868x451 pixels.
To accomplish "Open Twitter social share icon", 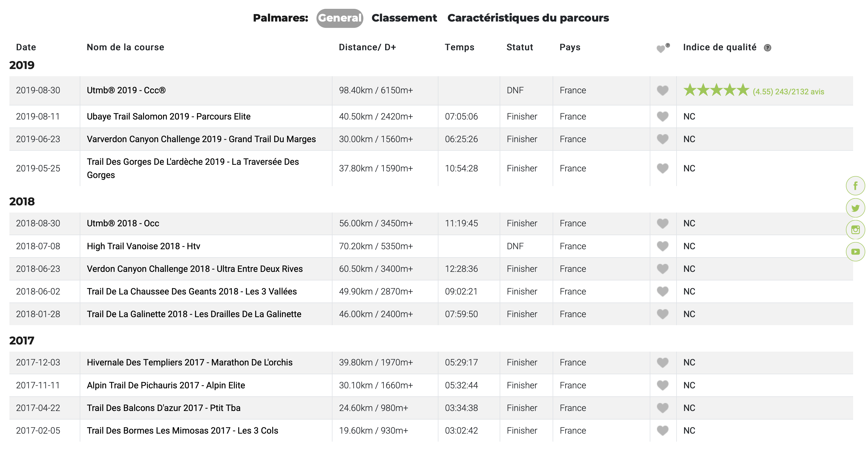I will tap(855, 208).
